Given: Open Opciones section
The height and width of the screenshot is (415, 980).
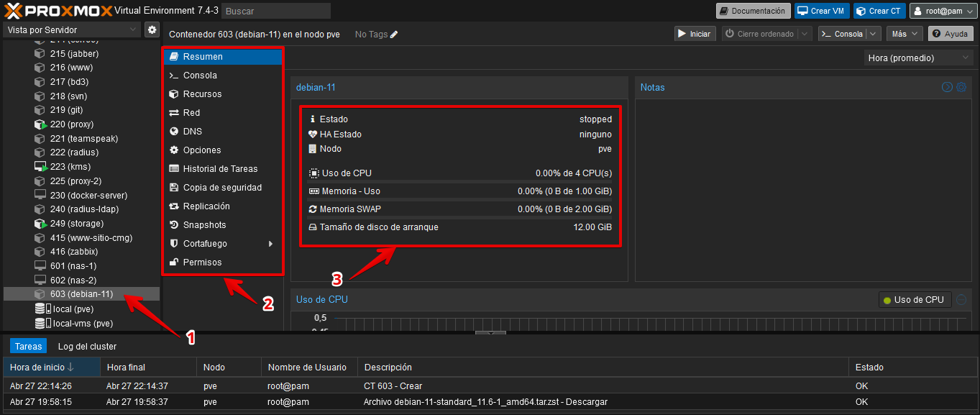Looking at the screenshot, I should point(222,150).
